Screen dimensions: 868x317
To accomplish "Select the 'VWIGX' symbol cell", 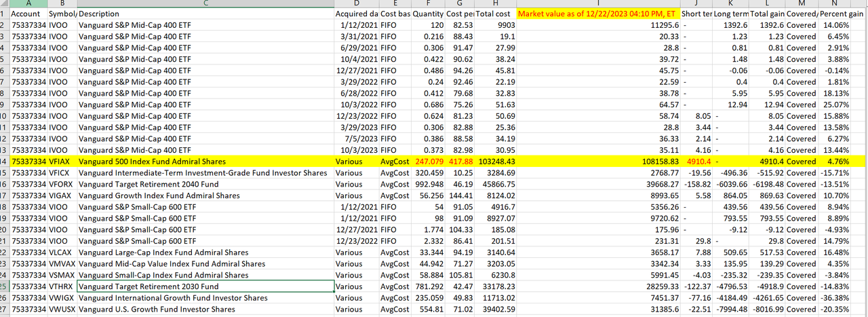I will (x=62, y=298).
